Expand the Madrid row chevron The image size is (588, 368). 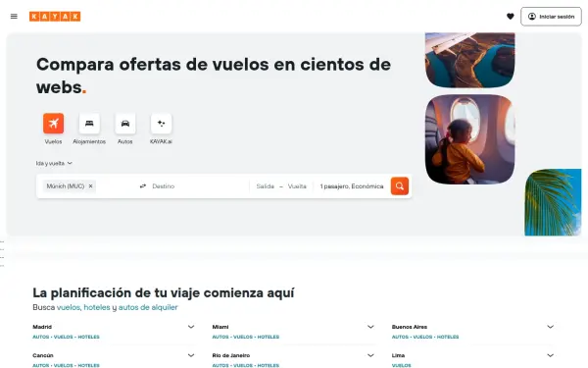[x=191, y=327]
